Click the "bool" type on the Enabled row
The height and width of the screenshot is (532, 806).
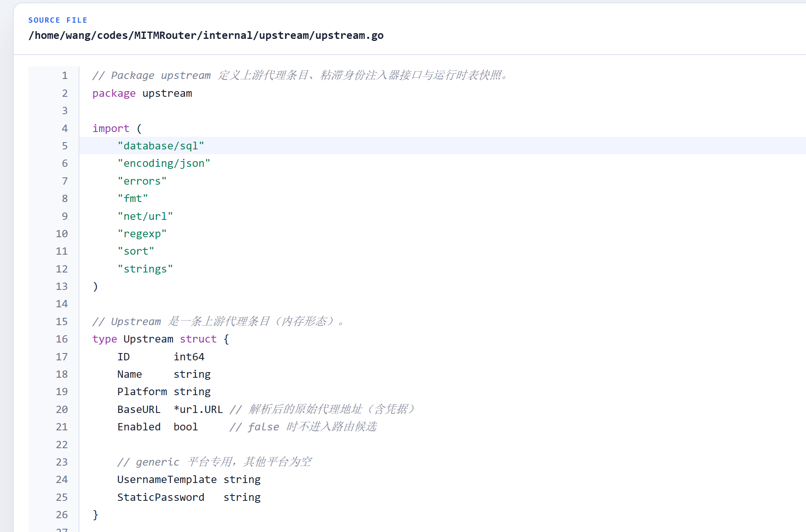(186, 427)
